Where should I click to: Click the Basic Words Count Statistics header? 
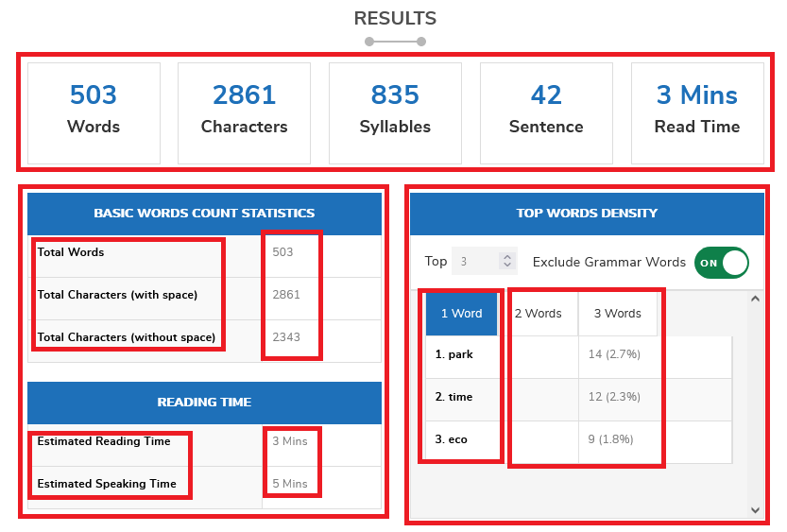tap(204, 214)
